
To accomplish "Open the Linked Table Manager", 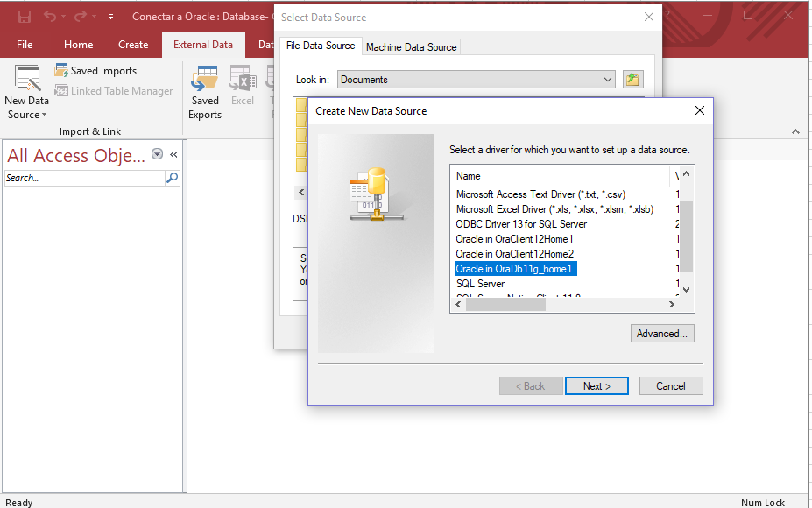I will (x=113, y=91).
